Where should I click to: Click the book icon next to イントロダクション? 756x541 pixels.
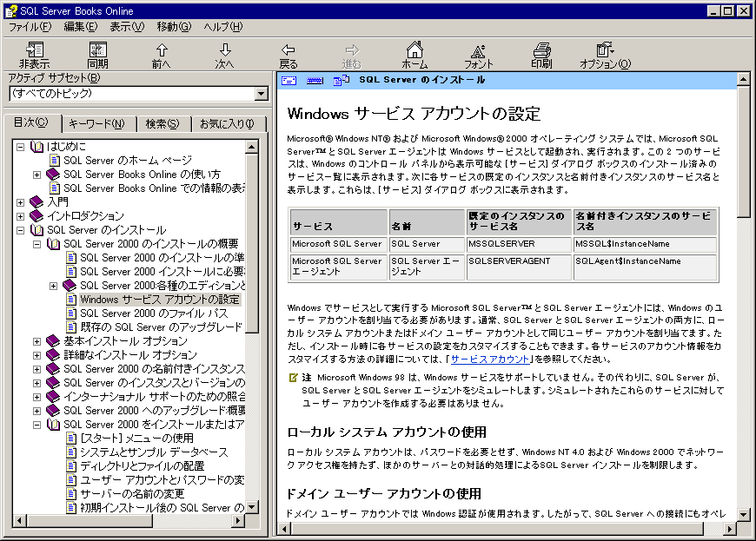(x=36, y=216)
